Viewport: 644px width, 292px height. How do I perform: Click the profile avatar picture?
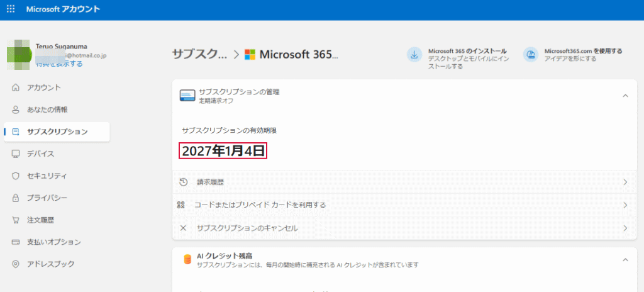coord(19,55)
